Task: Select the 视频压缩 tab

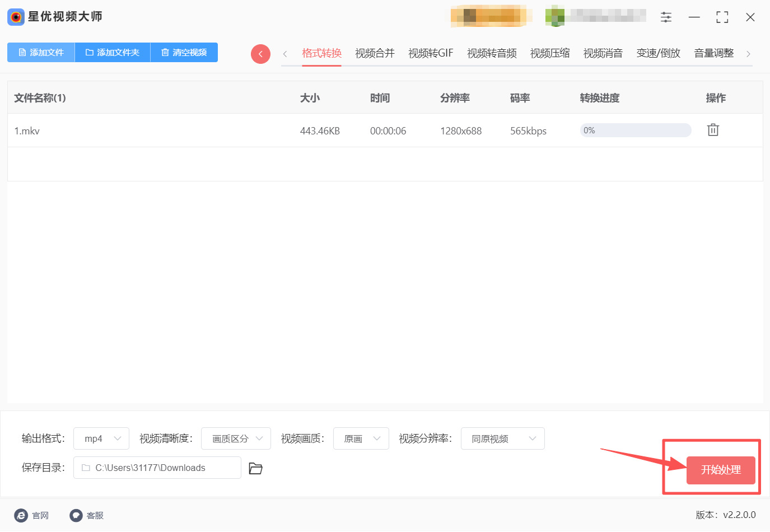Action: (549, 53)
